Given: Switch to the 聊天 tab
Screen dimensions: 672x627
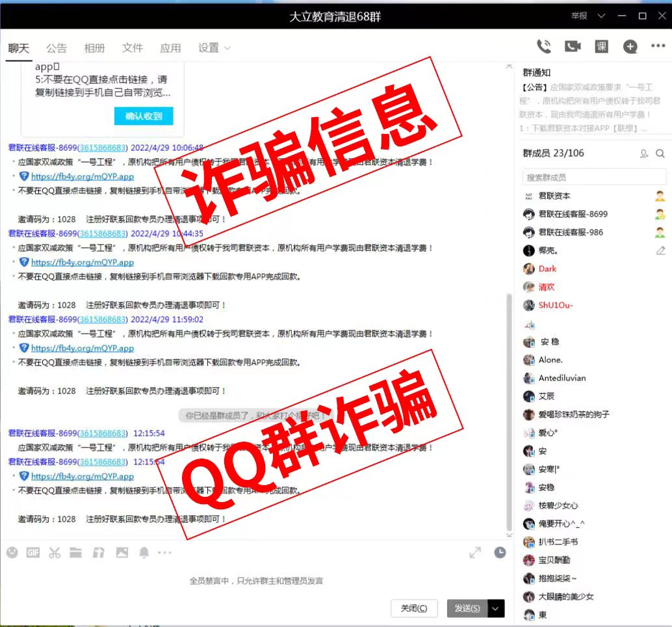Looking at the screenshot, I should (18, 48).
